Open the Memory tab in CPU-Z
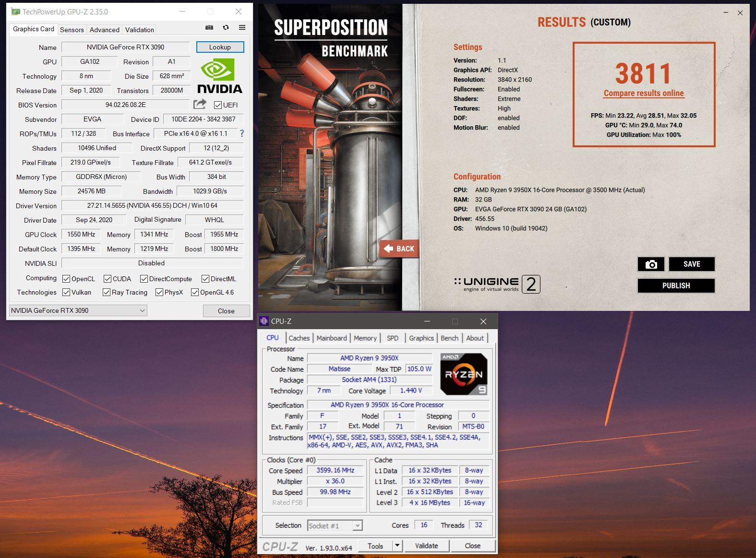Image resolution: width=756 pixels, height=558 pixels. click(365, 338)
